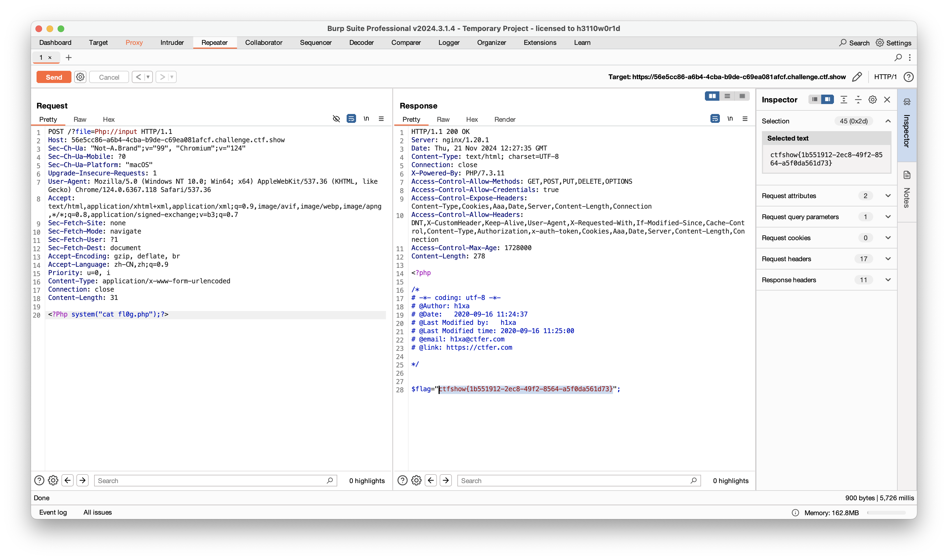Open the Intruder tab
This screenshot has height=560, width=948.
tap(172, 43)
